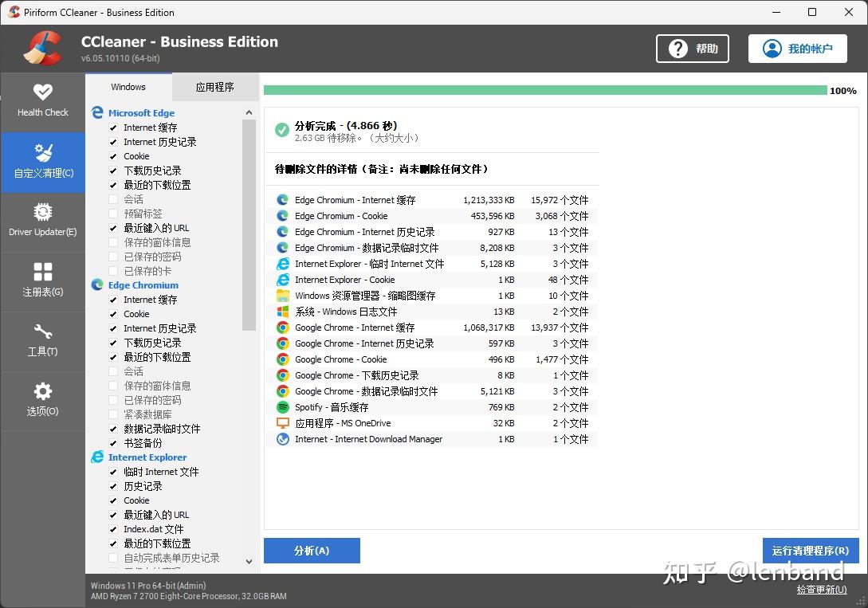Click Spotify icon on 音乐缓存 row
This screenshot has height=608, width=868.
283,407
